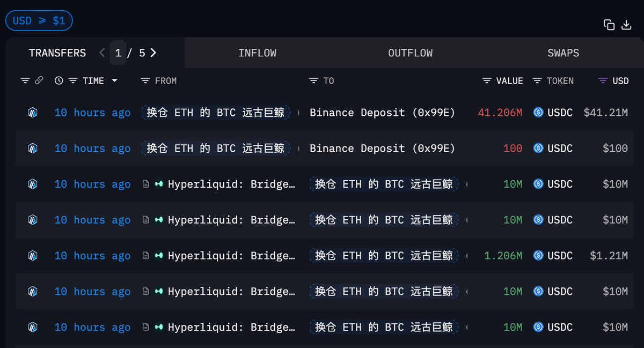Click USDC token icon in $100 row
The height and width of the screenshot is (348, 644).
coord(538,148)
